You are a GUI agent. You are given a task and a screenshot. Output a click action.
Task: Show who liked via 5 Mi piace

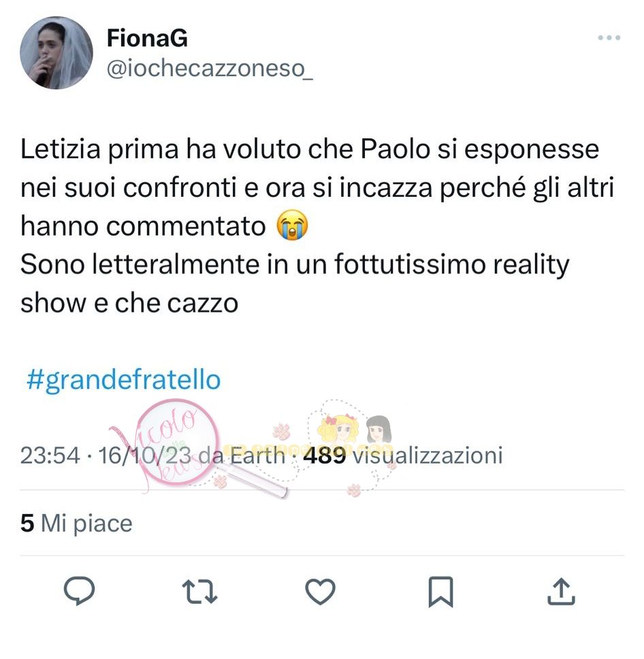click(76, 524)
